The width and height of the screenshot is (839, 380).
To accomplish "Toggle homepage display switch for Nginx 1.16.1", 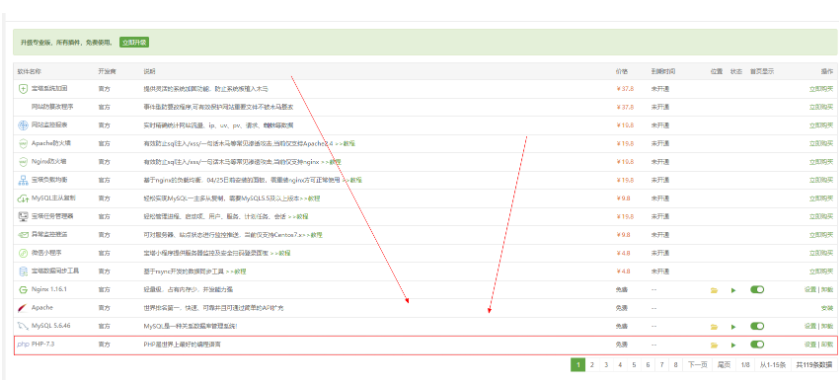I will 757,290.
